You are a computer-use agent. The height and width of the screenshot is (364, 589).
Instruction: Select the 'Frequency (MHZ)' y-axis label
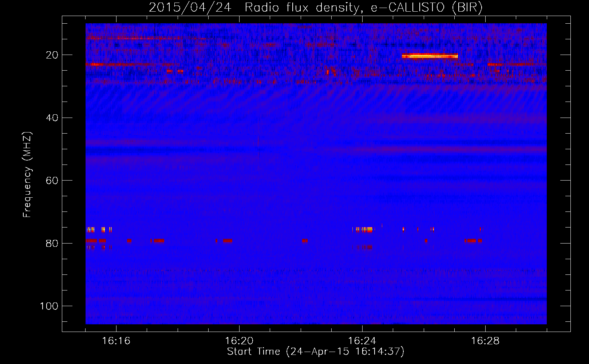[27, 174]
